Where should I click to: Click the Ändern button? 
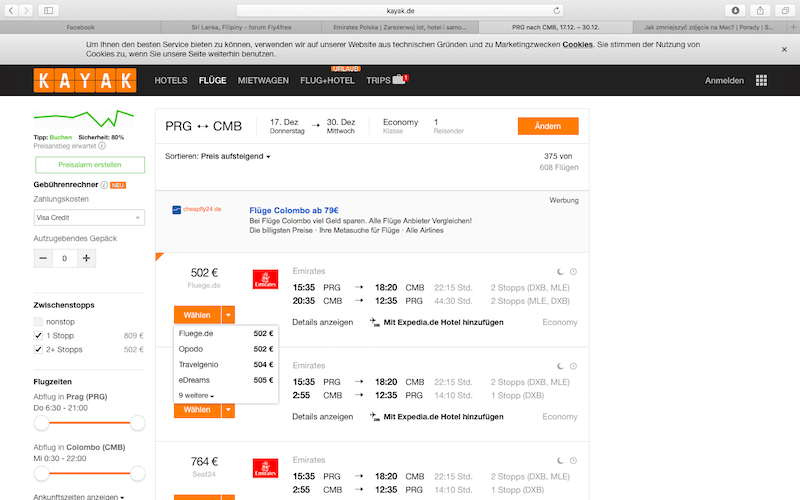click(x=548, y=126)
